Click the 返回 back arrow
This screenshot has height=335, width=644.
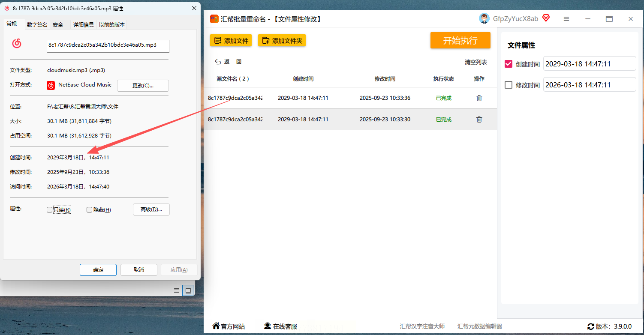(218, 62)
